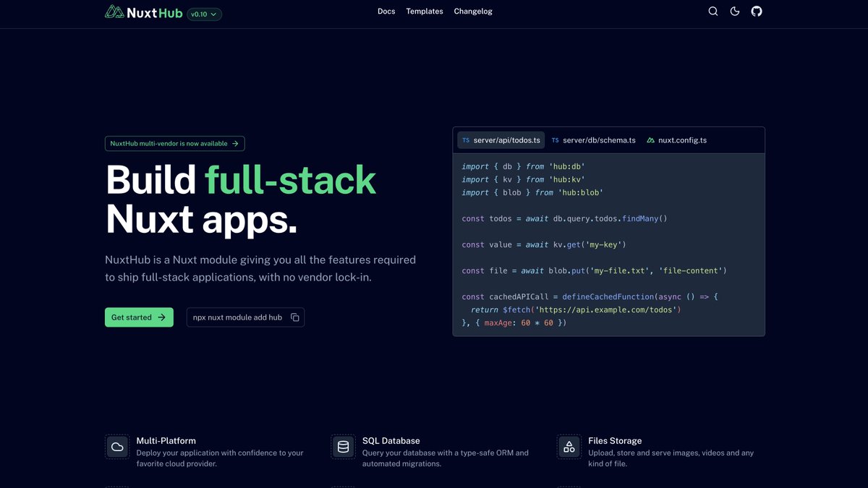Viewport: 868px width, 488px height.
Task: Toggle dark mode moon icon
Action: 735,12
